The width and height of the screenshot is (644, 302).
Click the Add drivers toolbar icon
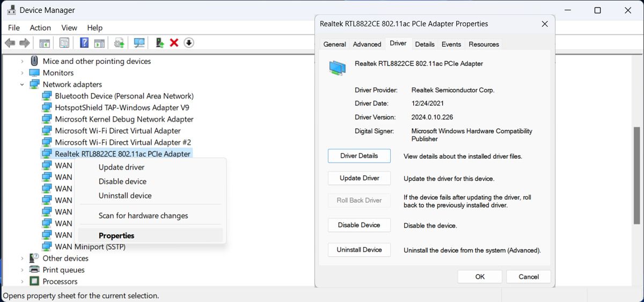click(159, 43)
